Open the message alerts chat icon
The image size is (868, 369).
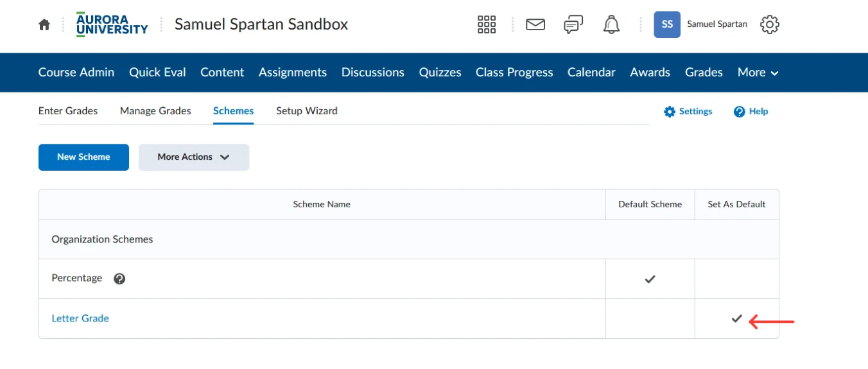573,25
